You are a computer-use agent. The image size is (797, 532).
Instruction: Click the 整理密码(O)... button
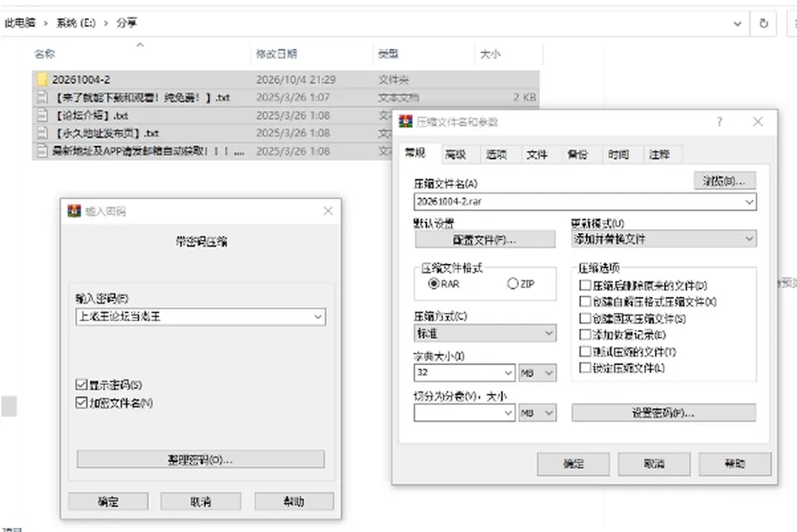pyautogui.click(x=200, y=459)
